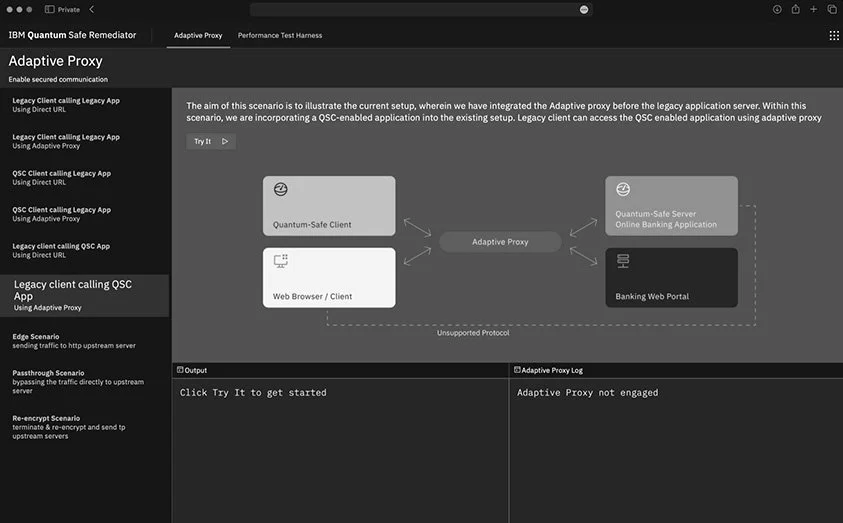The image size is (843, 523).
Task: Click the Web Browser / Client monitor icon
Action: click(x=281, y=261)
